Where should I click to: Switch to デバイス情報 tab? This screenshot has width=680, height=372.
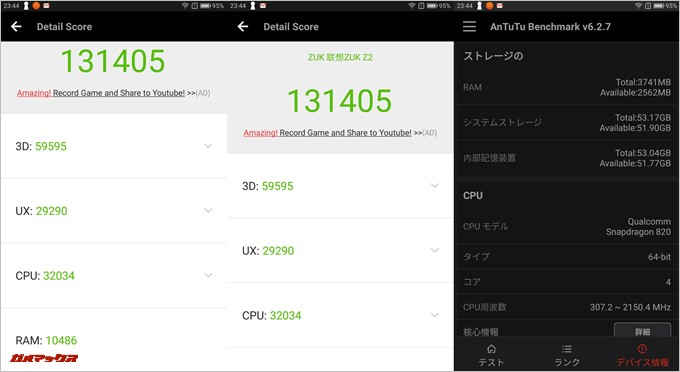pos(642,356)
